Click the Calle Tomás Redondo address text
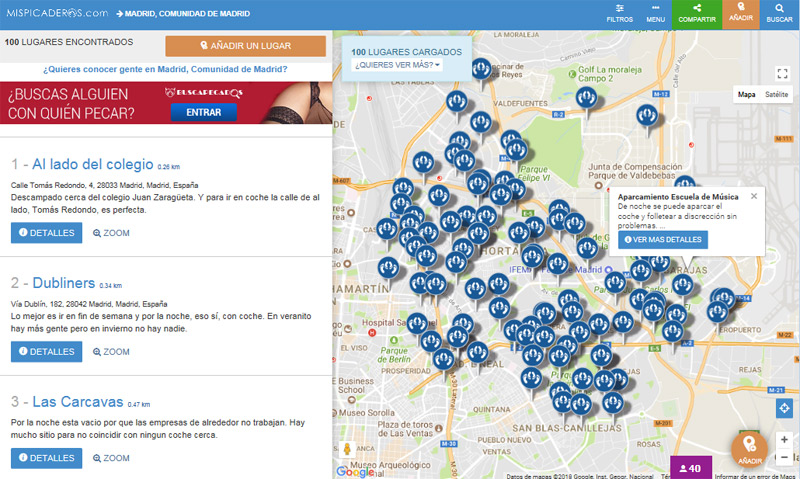 [105, 185]
